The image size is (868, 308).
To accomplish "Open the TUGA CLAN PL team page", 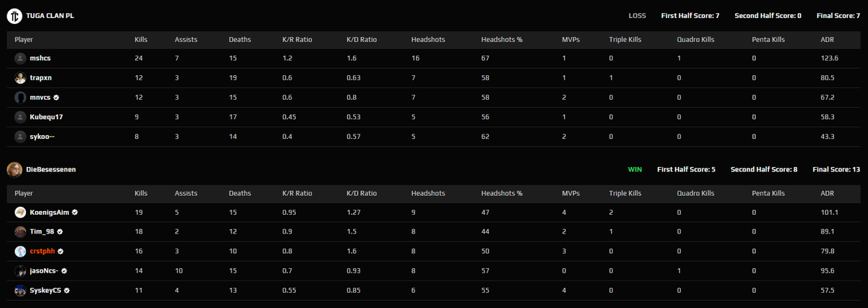I will [x=49, y=16].
